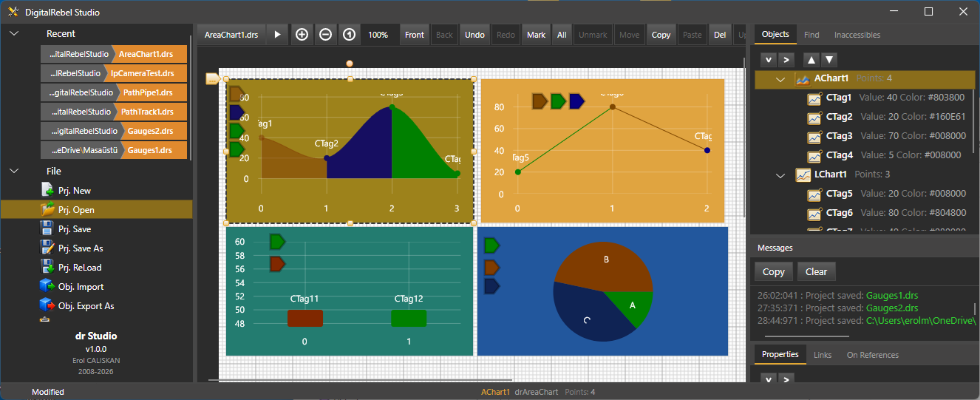The width and height of the screenshot is (980, 400).
Task: Click the DigitalRebel Studio app logo icon
Action: point(13,12)
